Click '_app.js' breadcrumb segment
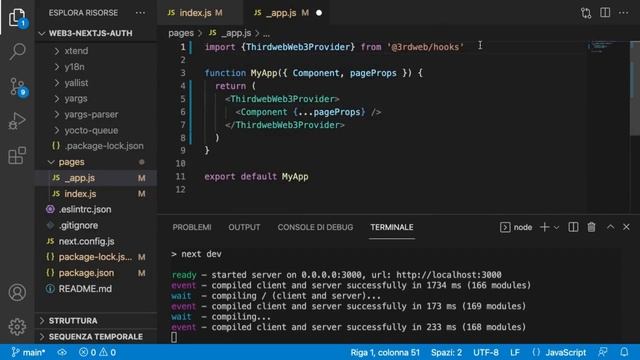The image size is (640, 360). [236, 33]
